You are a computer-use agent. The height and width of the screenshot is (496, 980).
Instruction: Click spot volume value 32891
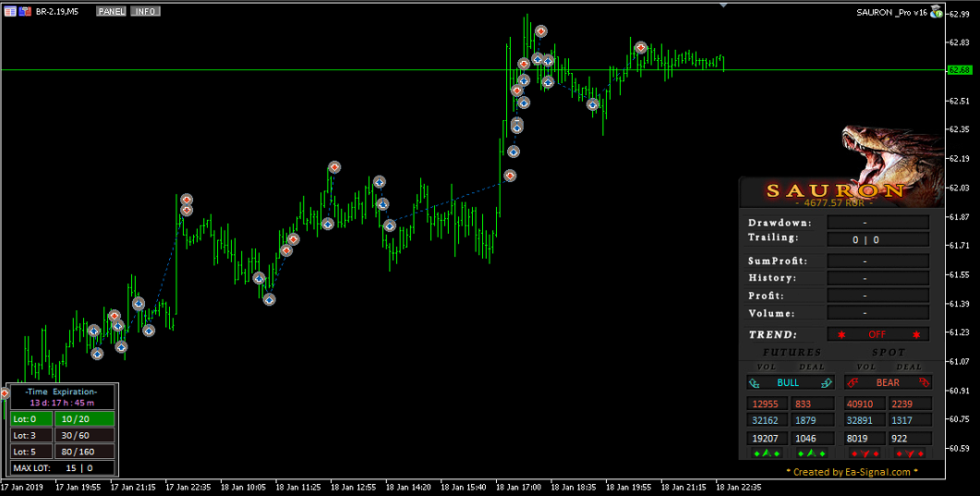point(865,420)
